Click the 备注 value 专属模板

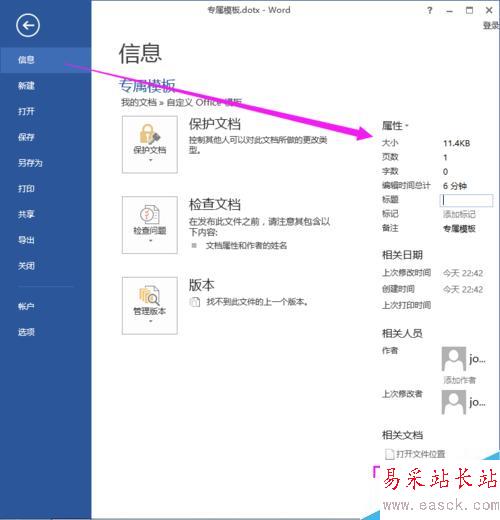tap(459, 229)
